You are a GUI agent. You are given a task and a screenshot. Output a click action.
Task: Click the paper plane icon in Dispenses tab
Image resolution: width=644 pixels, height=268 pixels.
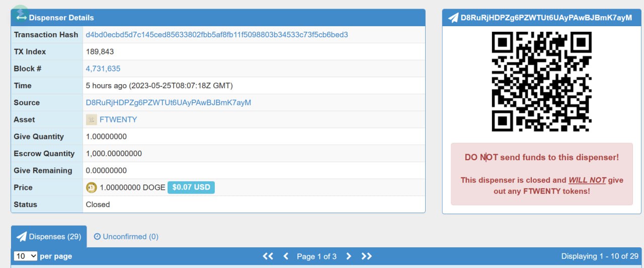(x=22, y=236)
